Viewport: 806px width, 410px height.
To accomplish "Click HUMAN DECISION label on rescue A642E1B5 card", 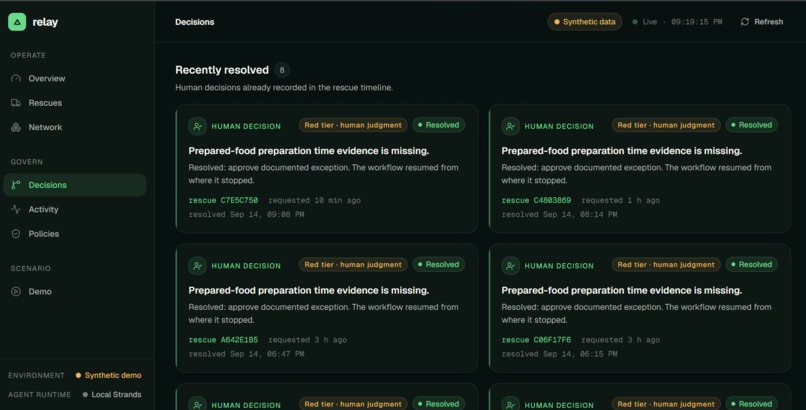I will click(246, 266).
